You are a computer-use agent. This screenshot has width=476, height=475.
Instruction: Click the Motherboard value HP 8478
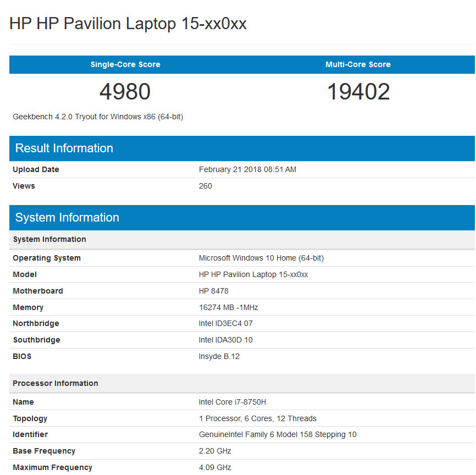(213, 291)
